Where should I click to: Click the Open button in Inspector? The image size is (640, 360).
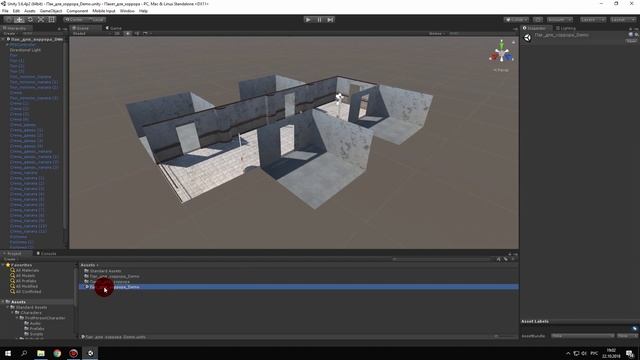point(631,41)
